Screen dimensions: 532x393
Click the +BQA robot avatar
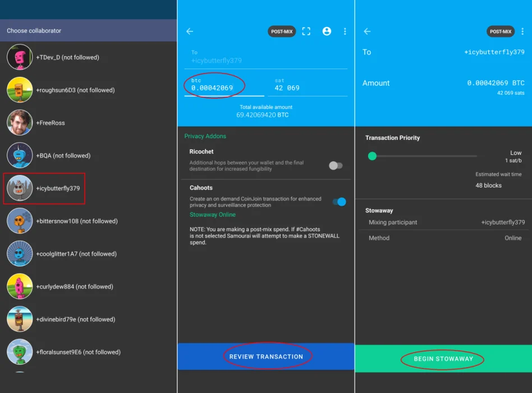click(20, 156)
